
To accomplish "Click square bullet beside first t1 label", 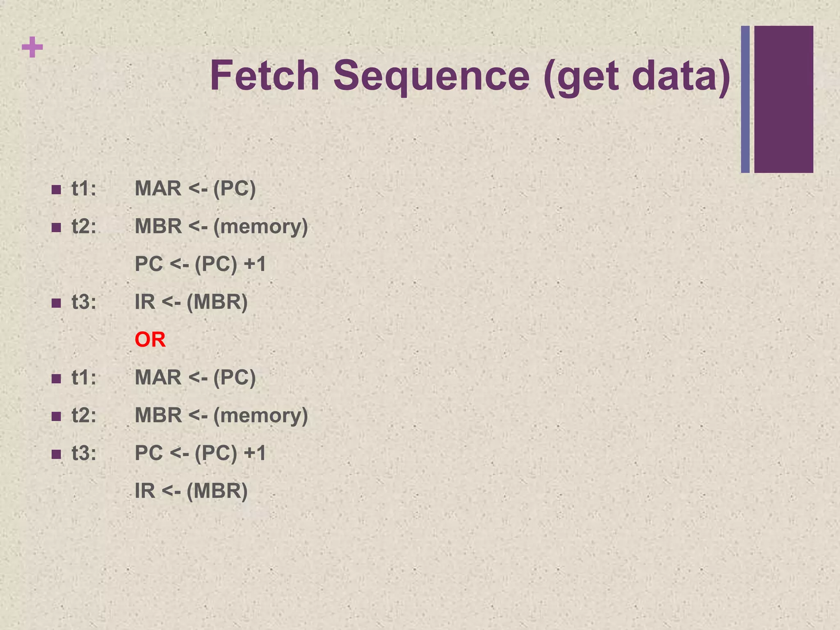I will click(x=56, y=190).
